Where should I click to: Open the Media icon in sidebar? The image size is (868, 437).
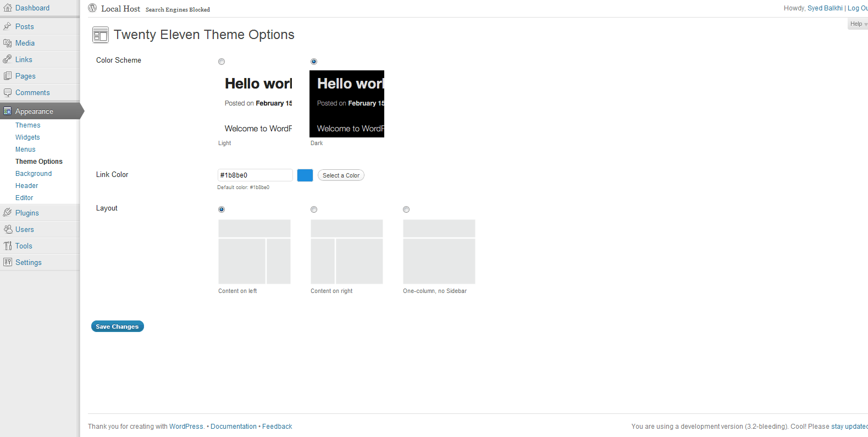tap(8, 43)
